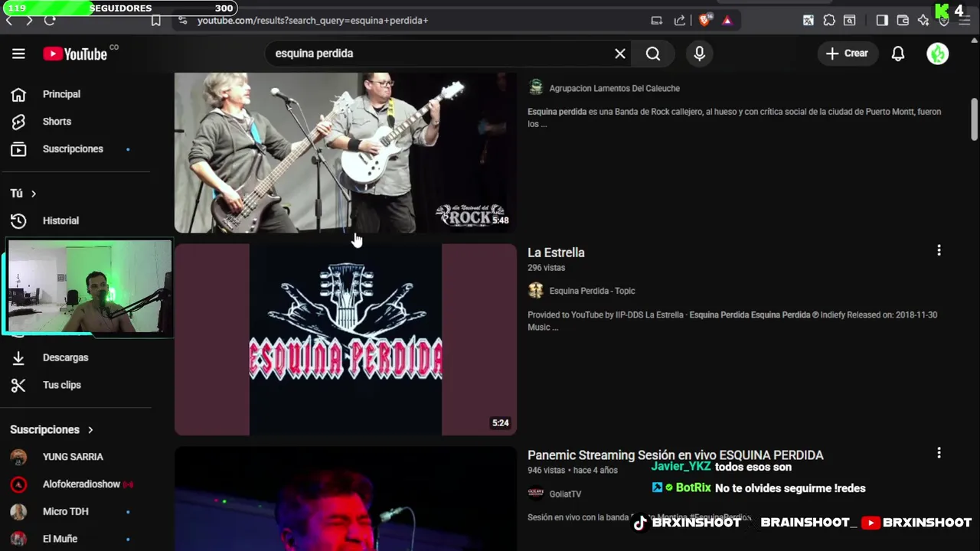Open more options for Panemic Streaming video
This screenshot has width=980, height=551.
click(x=939, y=453)
